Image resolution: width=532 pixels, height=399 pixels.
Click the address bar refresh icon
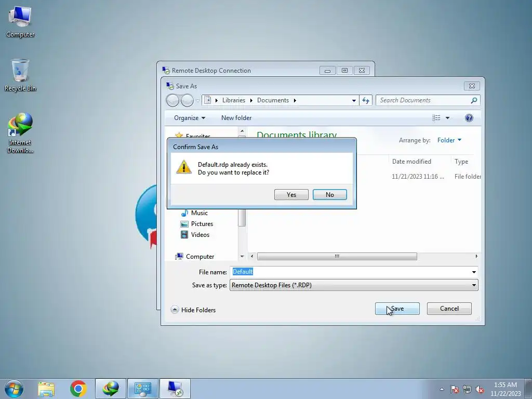(365, 100)
